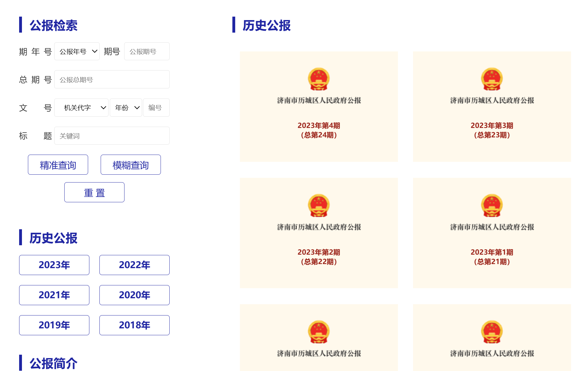Click the emblem on 总第24期 card
Viewport: 588px width, 371px height.
point(319,79)
